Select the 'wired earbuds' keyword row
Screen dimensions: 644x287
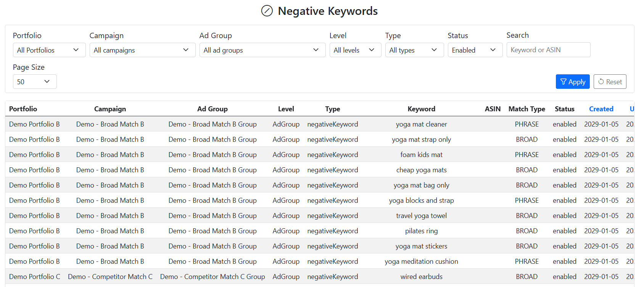click(x=421, y=277)
